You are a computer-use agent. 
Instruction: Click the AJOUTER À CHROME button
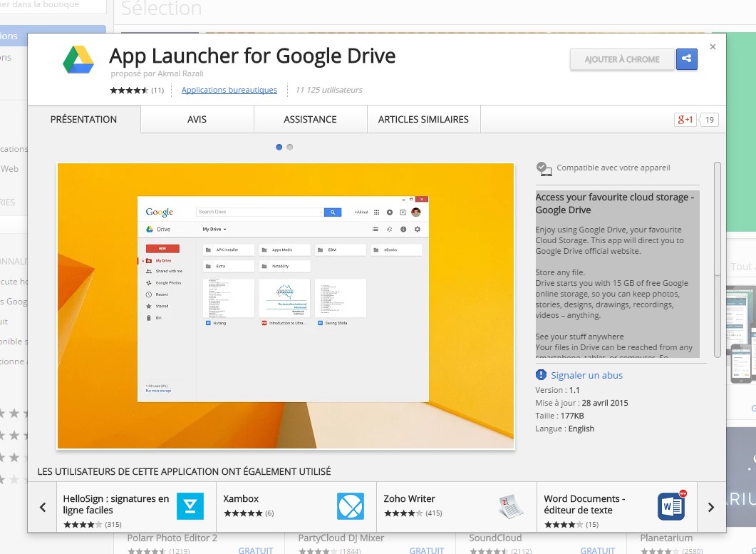[x=621, y=60]
